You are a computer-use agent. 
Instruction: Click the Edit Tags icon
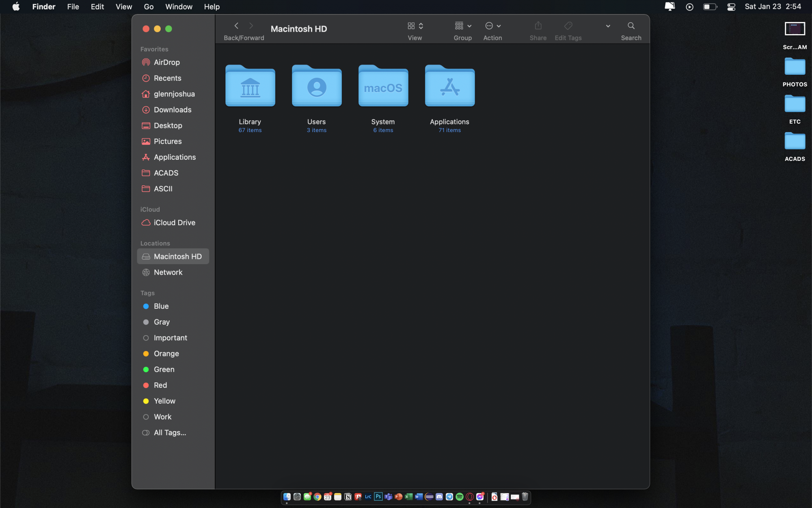pos(568,26)
